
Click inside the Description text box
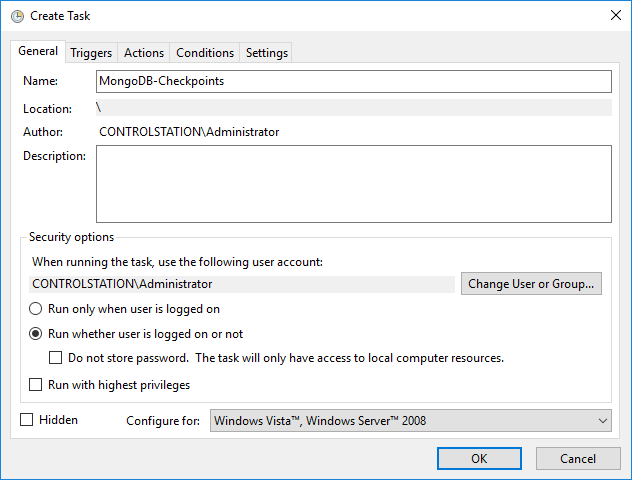click(353, 184)
